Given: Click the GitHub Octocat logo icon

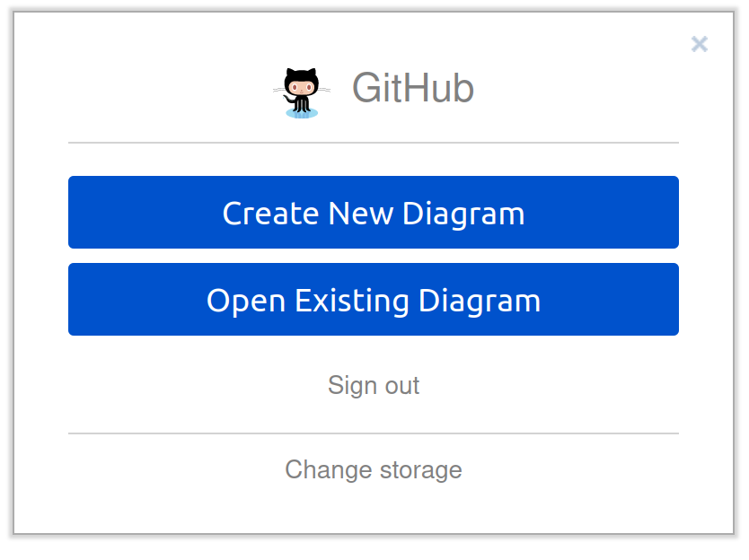Looking at the screenshot, I should [302, 92].
